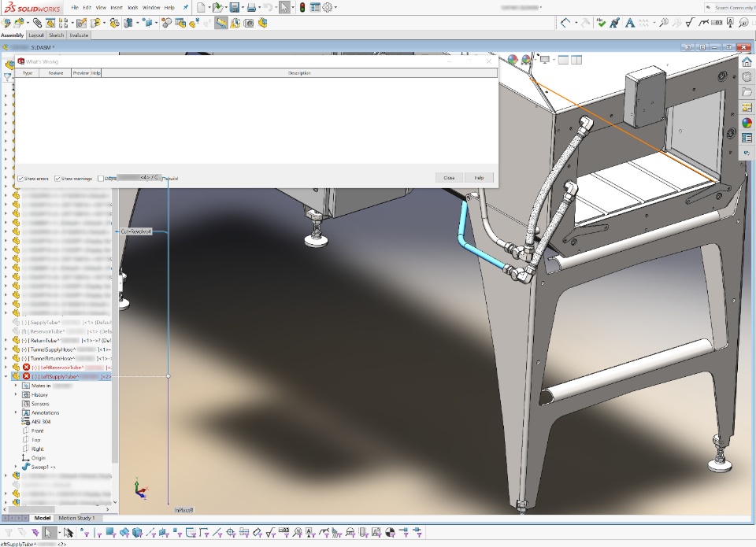Click the feature tree right scroll arrow
The height and width of the screenshot is (547, 756).
(x=108, y=509)
